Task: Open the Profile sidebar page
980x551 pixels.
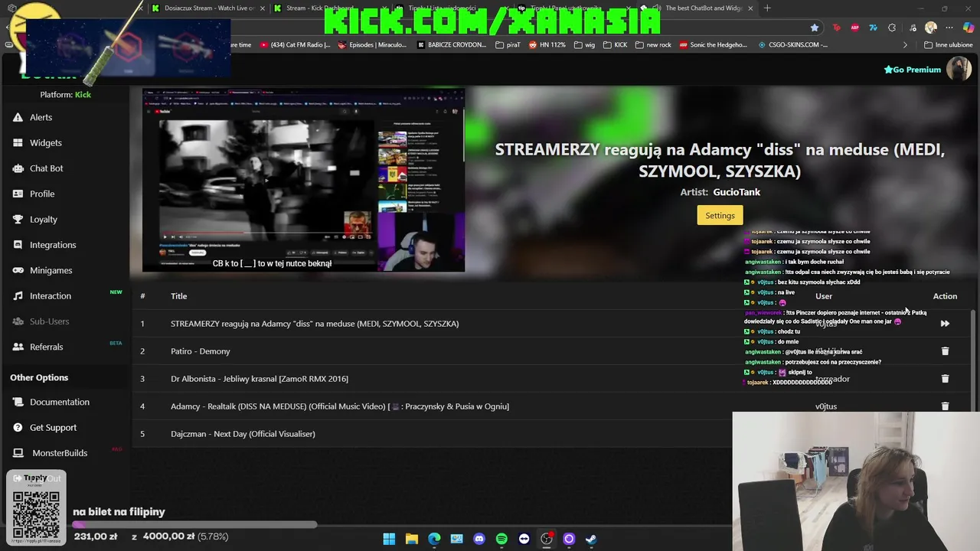Action: 33,194
